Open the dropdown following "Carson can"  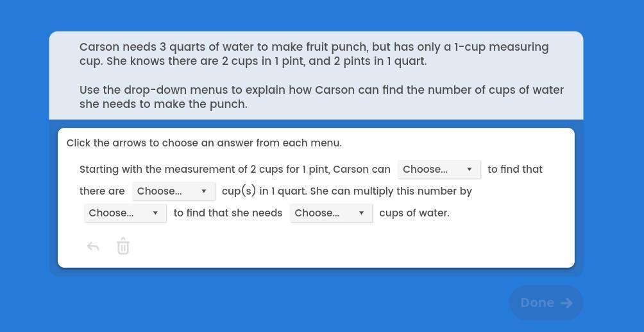click(x=439, y=170)
